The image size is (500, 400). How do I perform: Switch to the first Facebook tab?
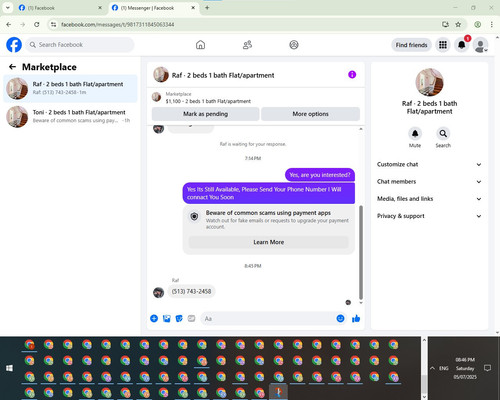60,8
